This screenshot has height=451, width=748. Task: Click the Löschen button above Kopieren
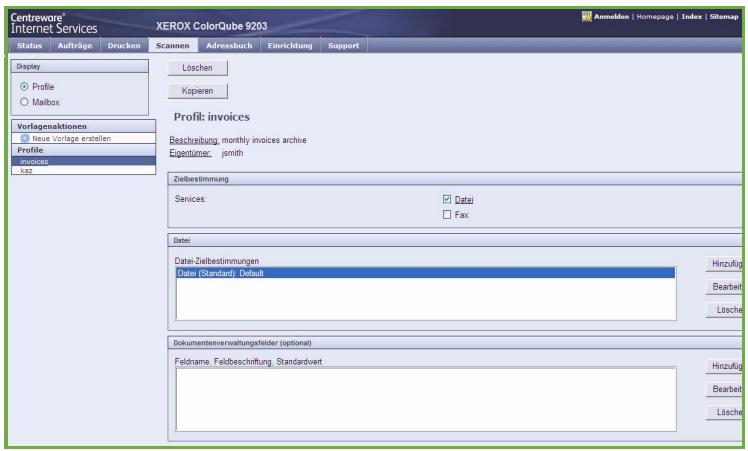(x=197, y=68)
